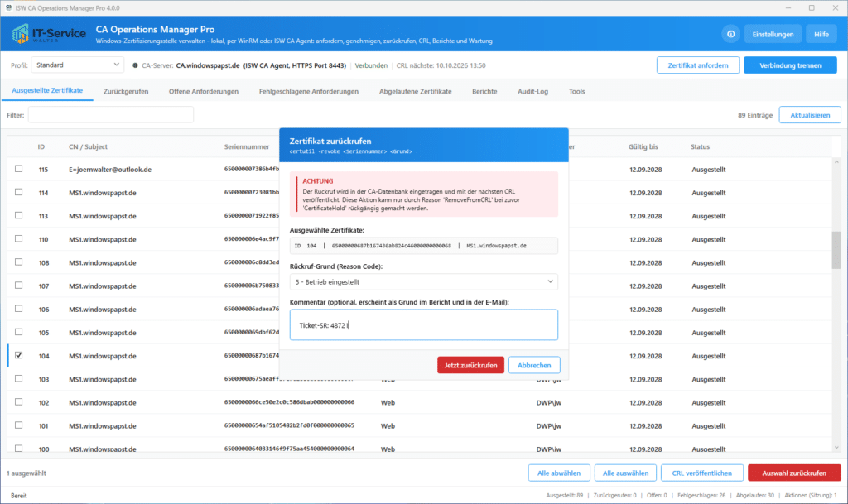Click the app icon in the title bar
The width and height of the screenshot is (848, 504).
point(8,7)
